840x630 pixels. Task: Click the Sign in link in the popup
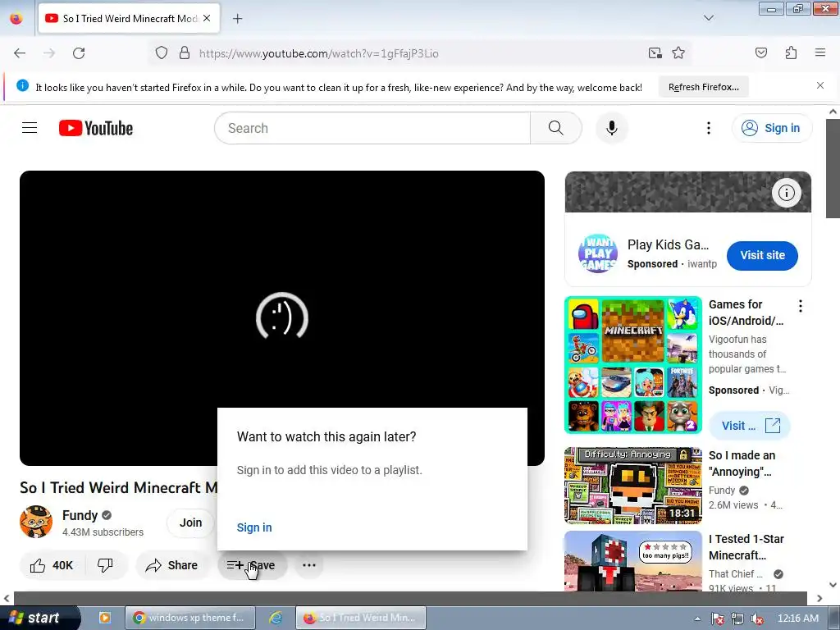tap(254, 527)
